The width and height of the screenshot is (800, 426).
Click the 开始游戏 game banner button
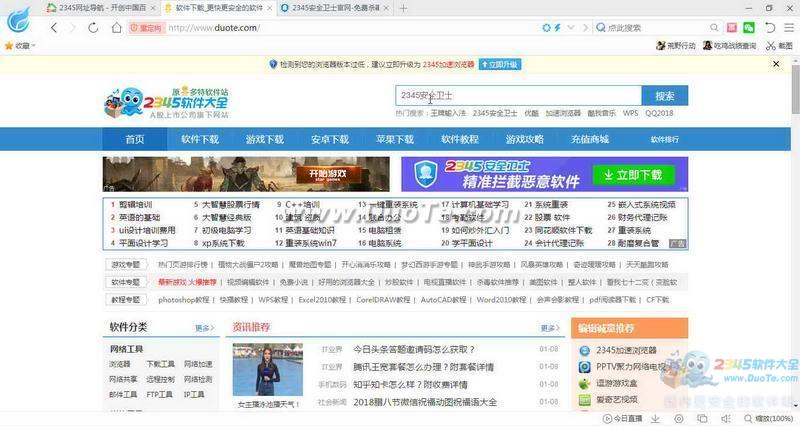point(328,175)
